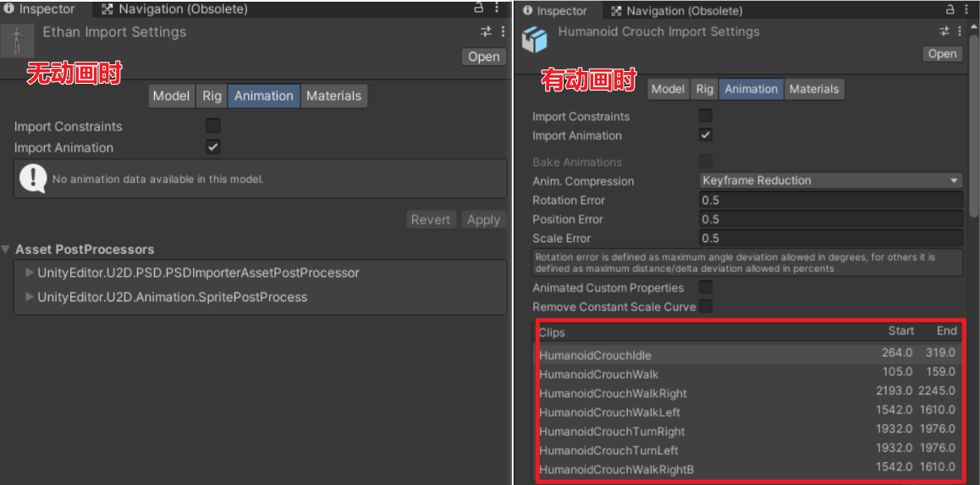Image resolution: width=980 pixels, height=485 pixels.
Task: Select Materials tab in Humanoid Crouch settings
Action: 814,89
